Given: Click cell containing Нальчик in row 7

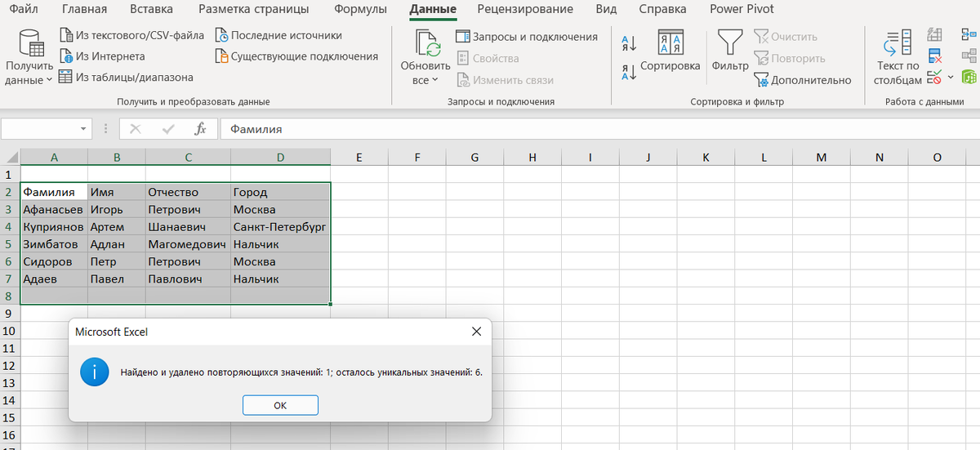Looking at the screenshot, I should point(281,278).
